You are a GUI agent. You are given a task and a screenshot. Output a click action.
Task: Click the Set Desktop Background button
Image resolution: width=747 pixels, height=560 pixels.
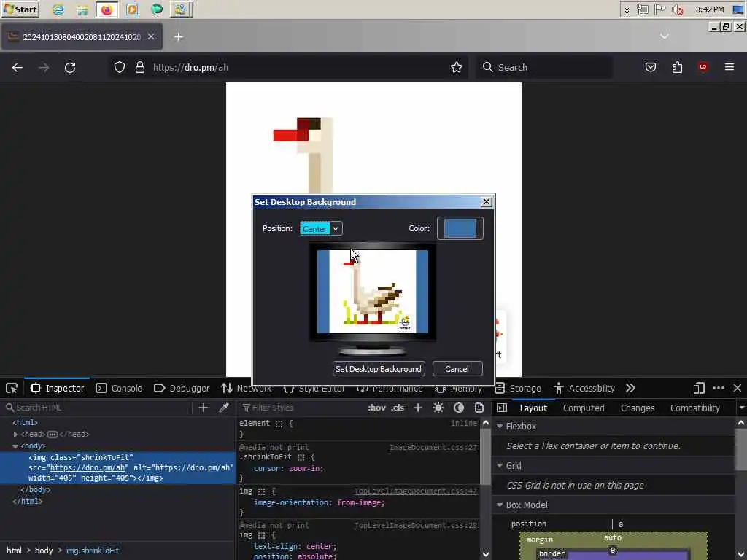pyautogui.click(x=379, y=368)
